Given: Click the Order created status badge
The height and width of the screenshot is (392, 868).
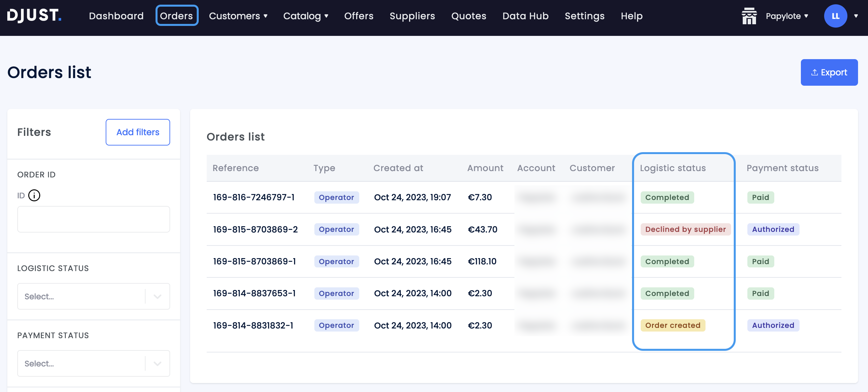Looking at the screenshot, I should click(x=672, y=325).
